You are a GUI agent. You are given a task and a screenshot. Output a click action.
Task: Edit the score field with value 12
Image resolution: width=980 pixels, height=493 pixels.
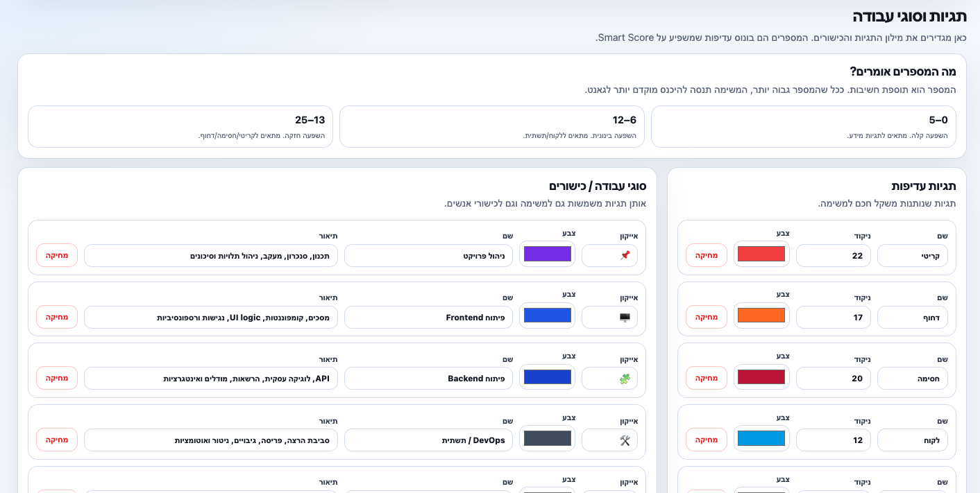(x=834, y=440)
